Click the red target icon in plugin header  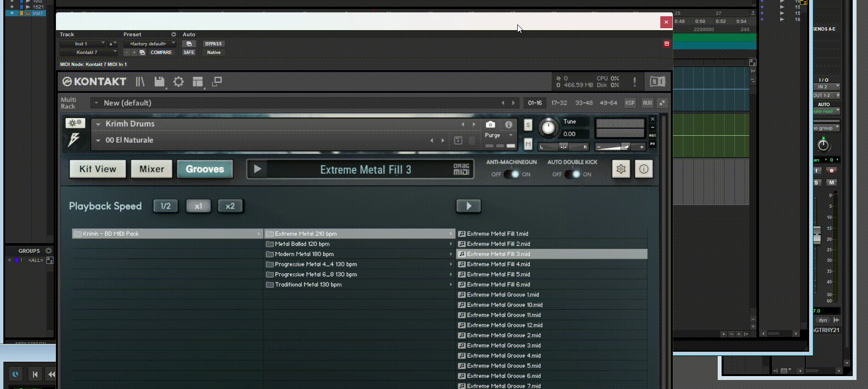pyautogui.click(x=667, y=43)
